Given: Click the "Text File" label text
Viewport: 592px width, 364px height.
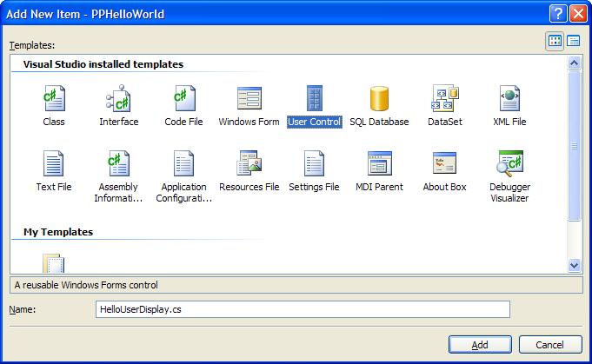Looking at the screenshot, I should 54,187.
